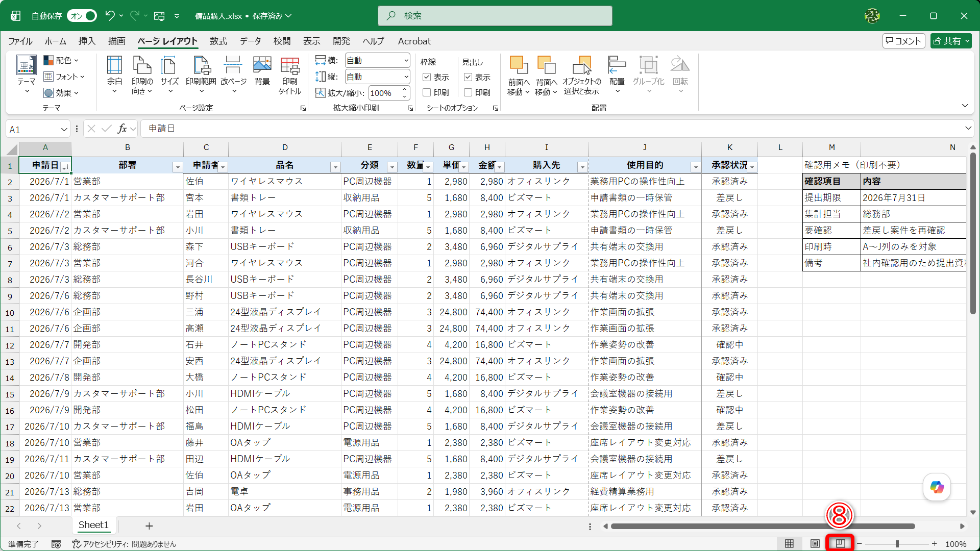Click the 100% zoom level button
This screenshot has width=980, height=551.
(x=955, y=544)
